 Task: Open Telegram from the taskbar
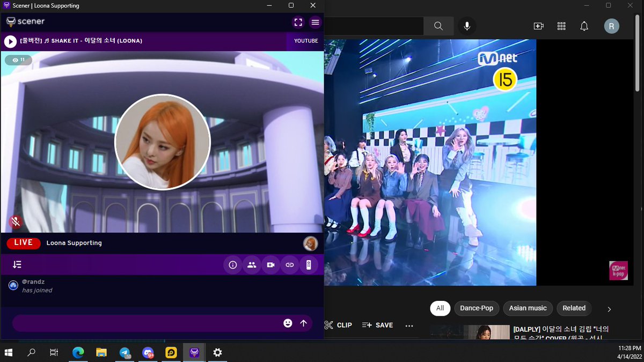125,352
